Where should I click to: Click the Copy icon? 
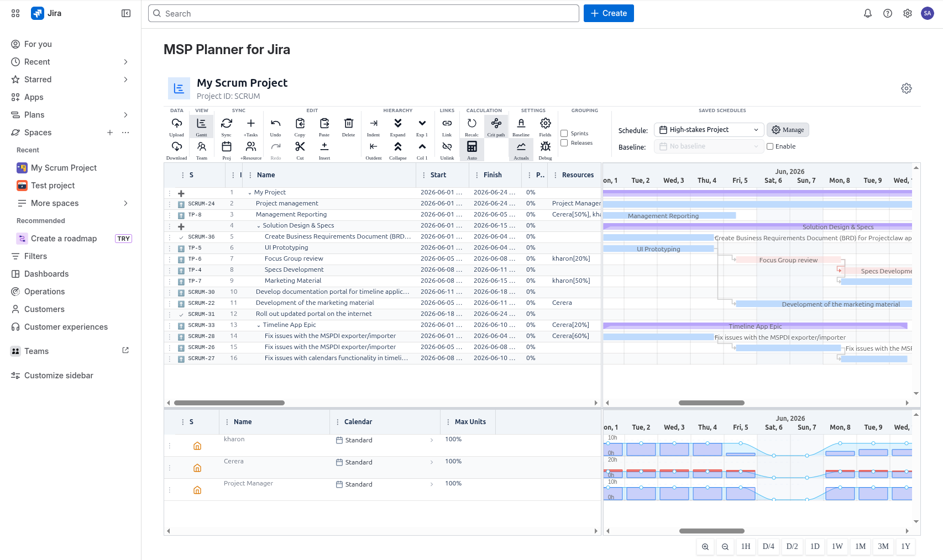pyautogui.click(x=300, y=126)
